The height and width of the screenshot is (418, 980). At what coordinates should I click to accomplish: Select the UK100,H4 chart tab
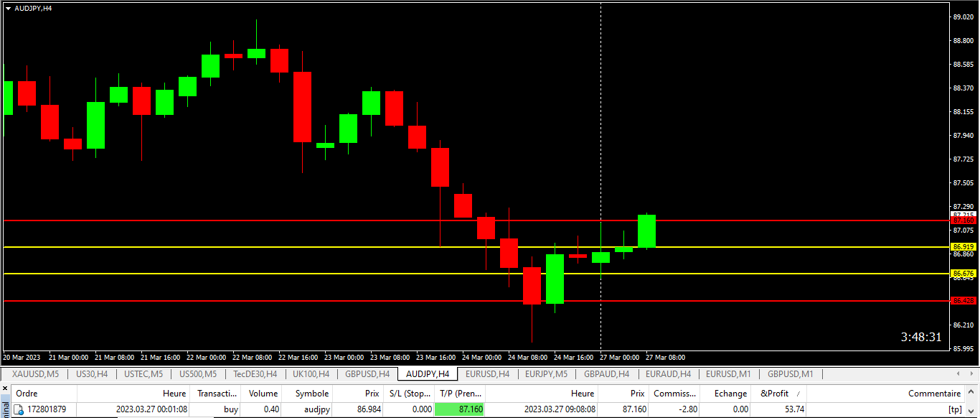click(311, 374)
